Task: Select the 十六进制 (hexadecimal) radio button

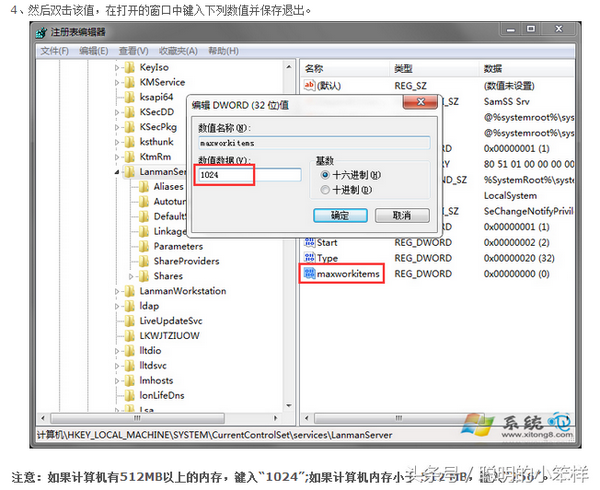Action: pyautogui.click(x=325, y=175)
